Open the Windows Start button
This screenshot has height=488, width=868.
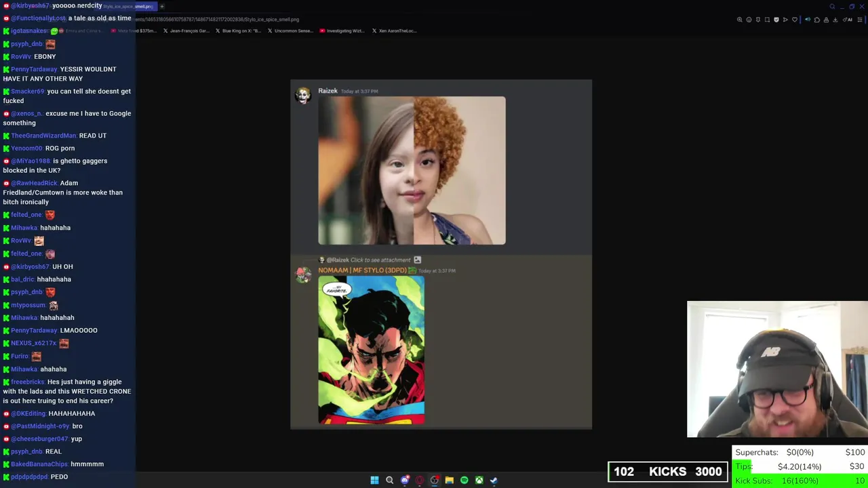coord(374,480)
